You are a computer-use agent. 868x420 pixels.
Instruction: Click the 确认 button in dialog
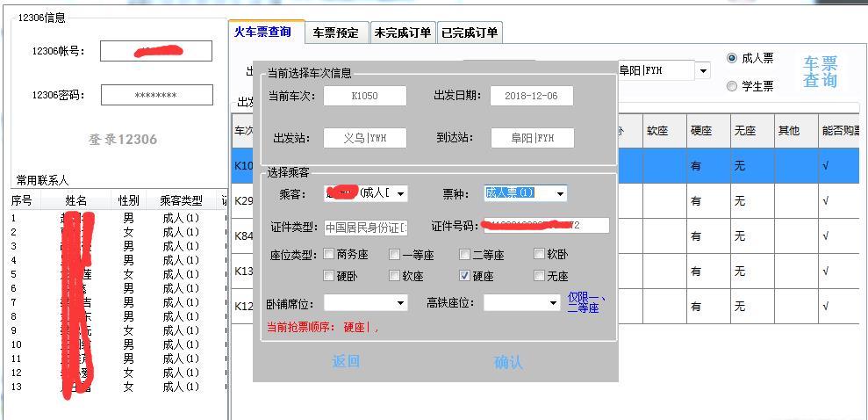[x=508, y=362]
